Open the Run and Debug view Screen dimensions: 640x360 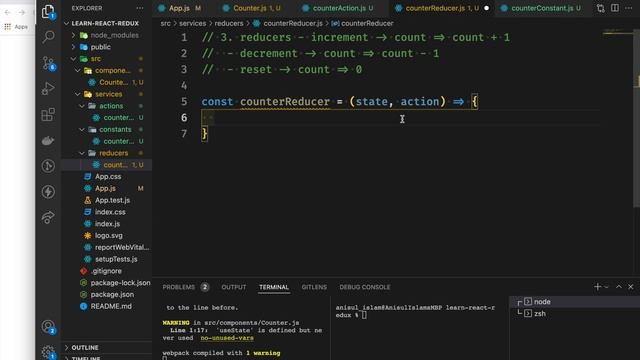(48, 89)
